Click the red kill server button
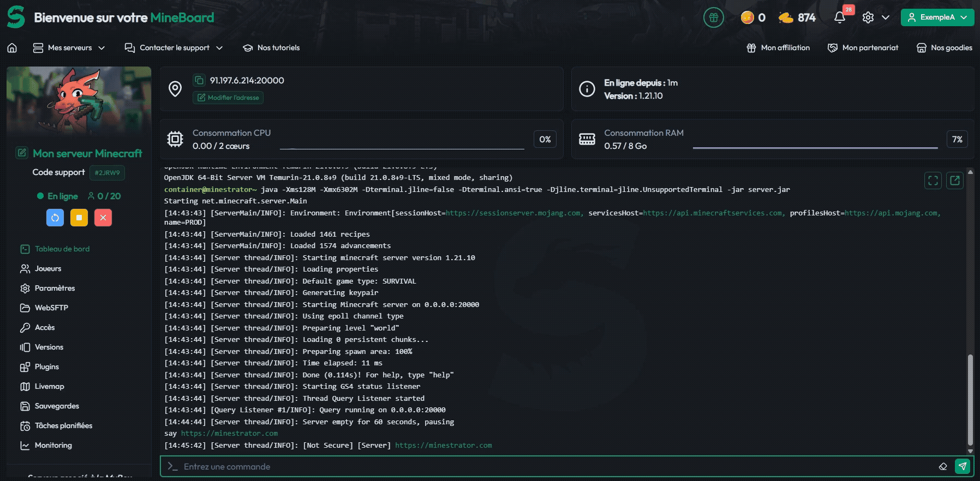Screen dimensions: 980x481 coord(103,218)
